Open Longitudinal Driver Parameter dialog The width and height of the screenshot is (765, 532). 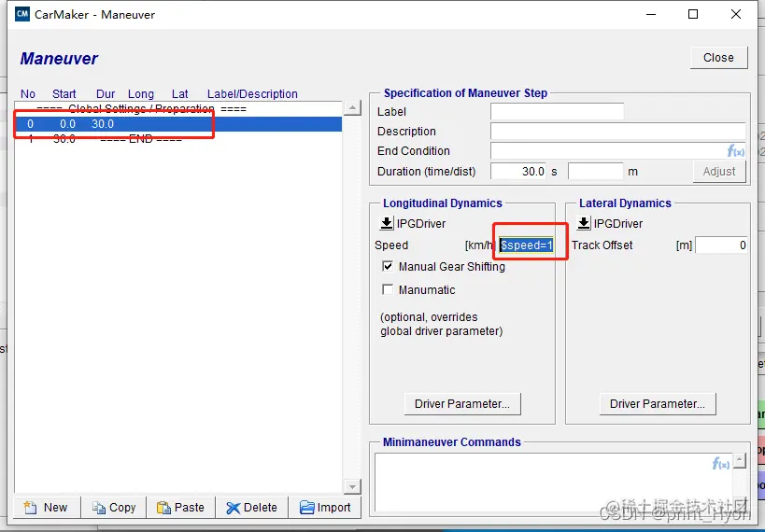pyautogui.click(x=462, y=404)
